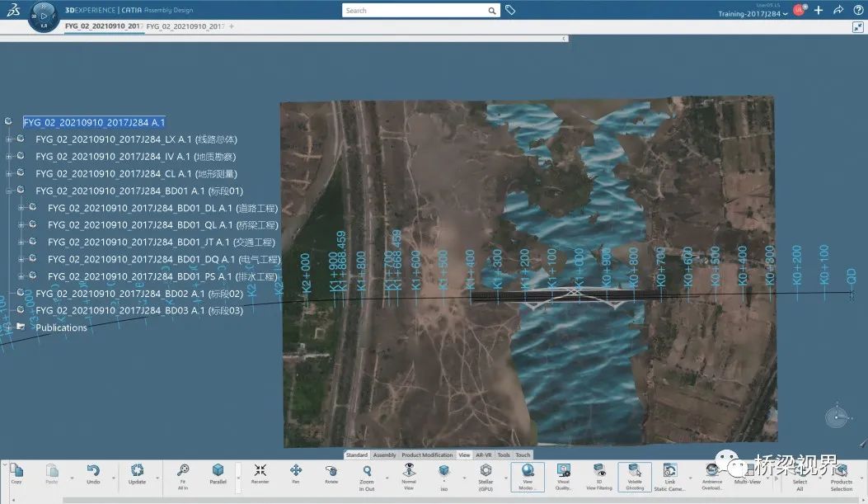
Task: Click the Share arrow icon
Action: [x=838, y=10]
